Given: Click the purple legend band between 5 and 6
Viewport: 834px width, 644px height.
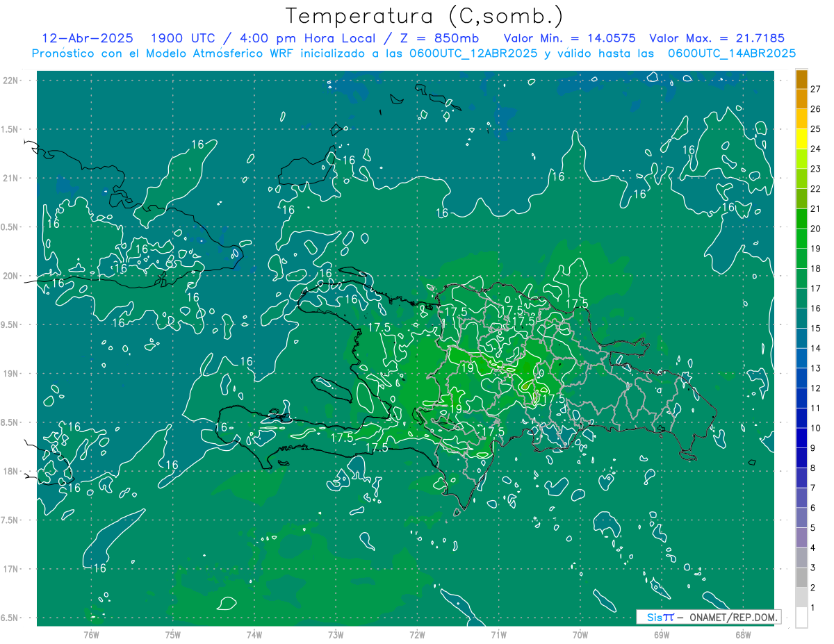Looking at the screenshot, I should click(801, 518).
